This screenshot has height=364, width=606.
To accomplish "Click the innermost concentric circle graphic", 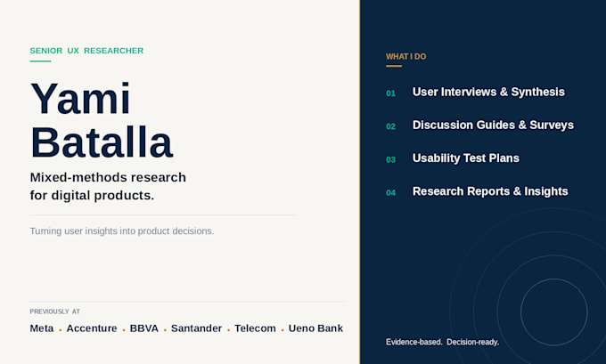I will pos(553,311).
